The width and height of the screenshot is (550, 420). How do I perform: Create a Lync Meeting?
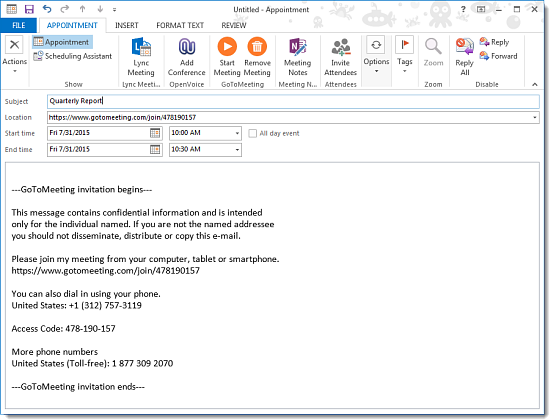click(141, 57)
